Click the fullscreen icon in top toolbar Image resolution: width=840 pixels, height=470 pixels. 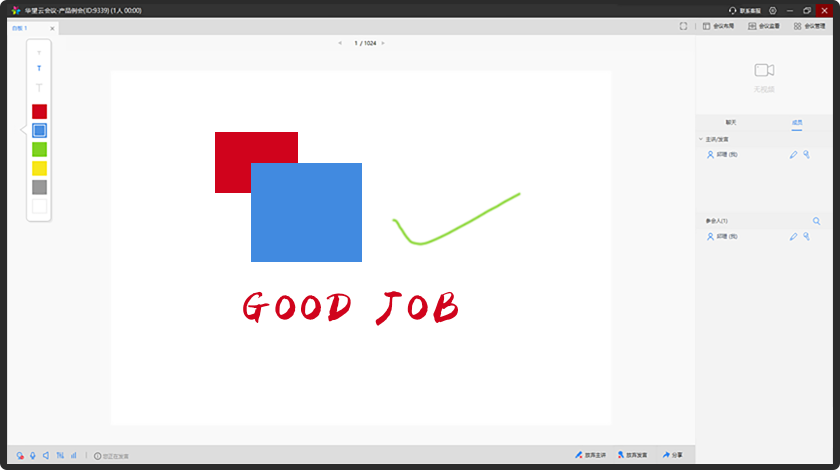click(x=683, y=27)
